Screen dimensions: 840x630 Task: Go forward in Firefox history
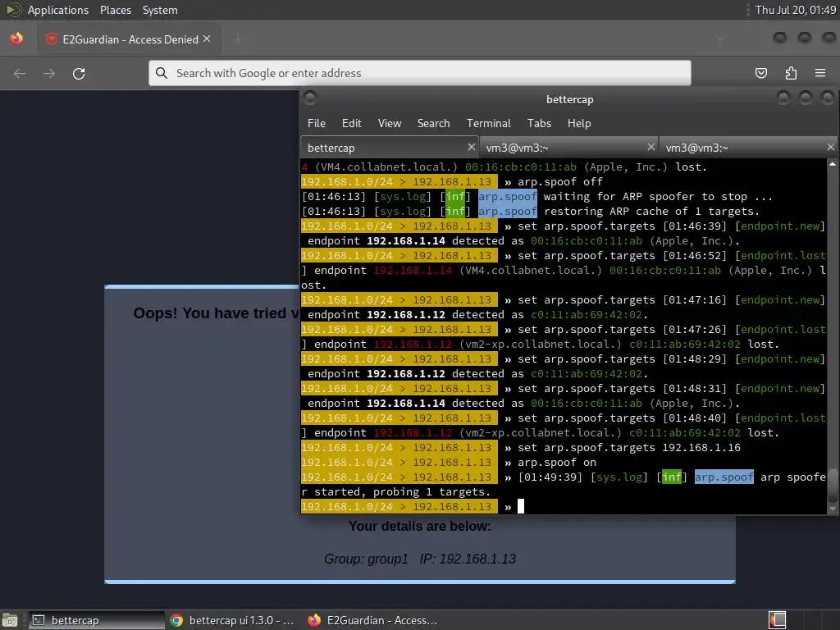[48, 73]
